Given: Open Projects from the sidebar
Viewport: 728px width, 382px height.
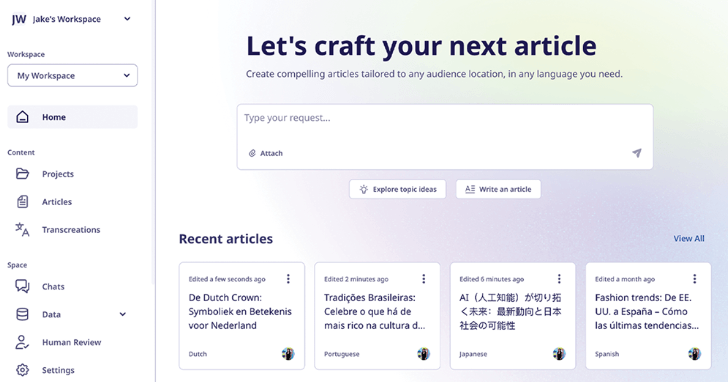Looking at the screenshot, I should pos(58,174).
